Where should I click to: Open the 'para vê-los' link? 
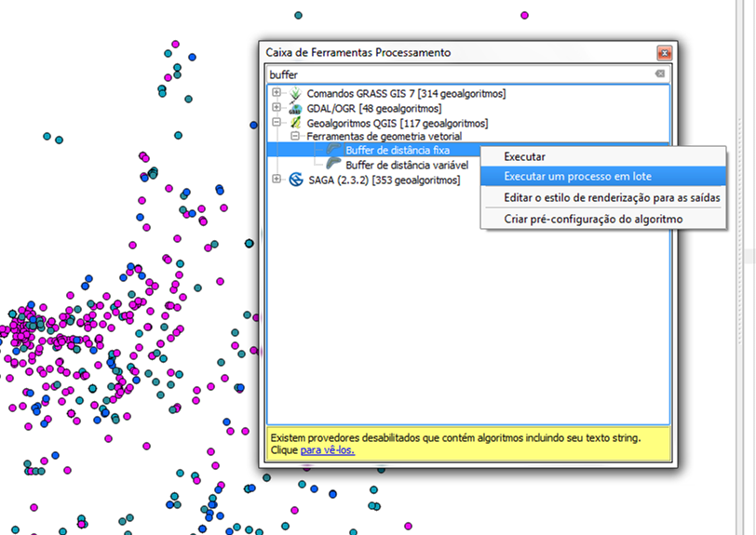click(x=327, y=450)
